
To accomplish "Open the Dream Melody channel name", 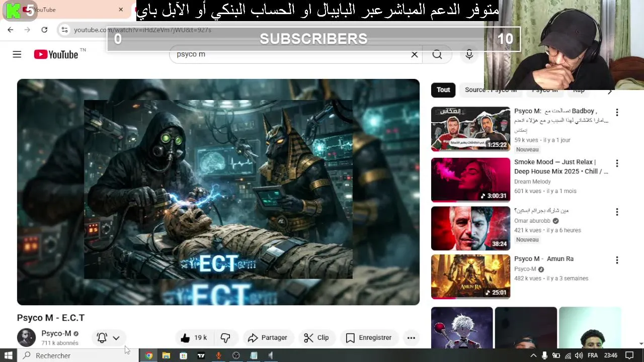I will [x=532, y=182].
